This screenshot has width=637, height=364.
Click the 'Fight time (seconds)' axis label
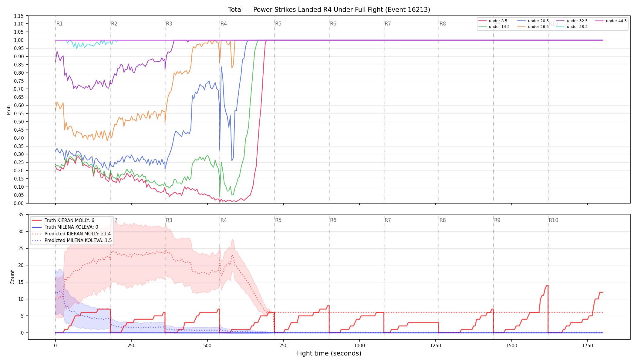(329, 353)
